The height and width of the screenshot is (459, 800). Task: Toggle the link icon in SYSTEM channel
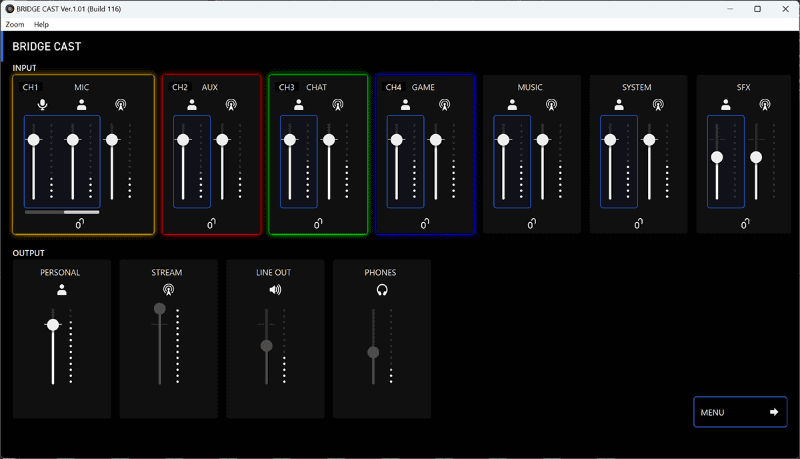coord(638,223)
